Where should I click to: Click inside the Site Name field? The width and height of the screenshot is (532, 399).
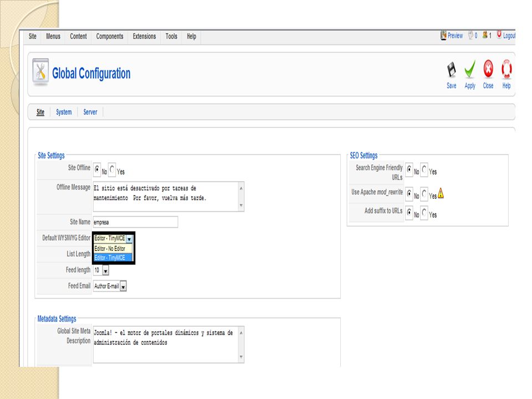[135, 222]
